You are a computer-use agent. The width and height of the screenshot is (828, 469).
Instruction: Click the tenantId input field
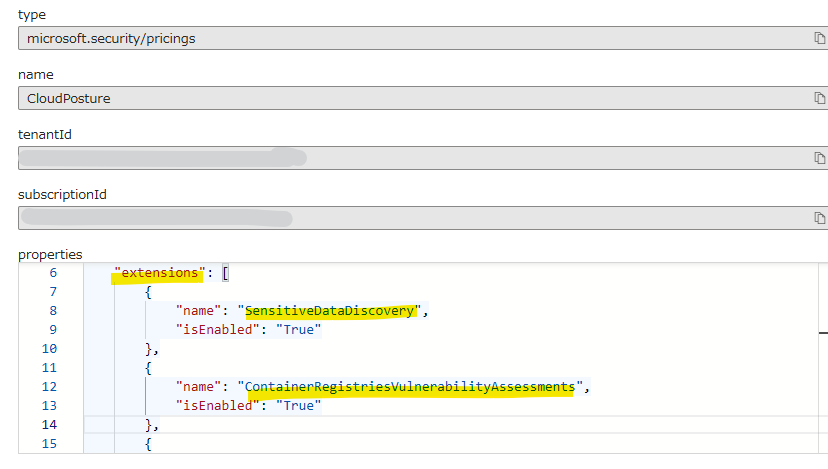(422, 158)
